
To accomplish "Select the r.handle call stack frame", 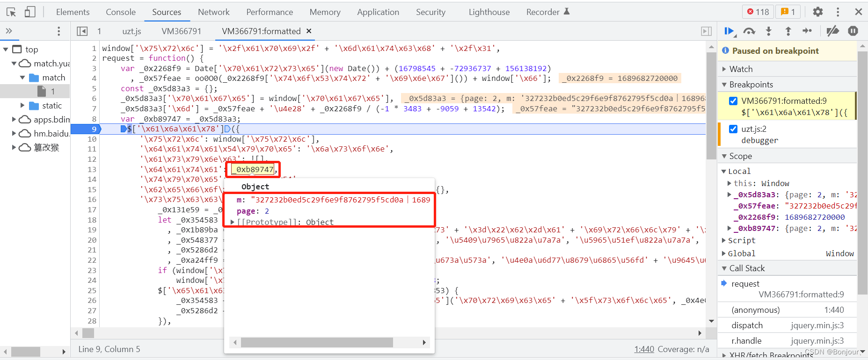I will click(788, 341).
